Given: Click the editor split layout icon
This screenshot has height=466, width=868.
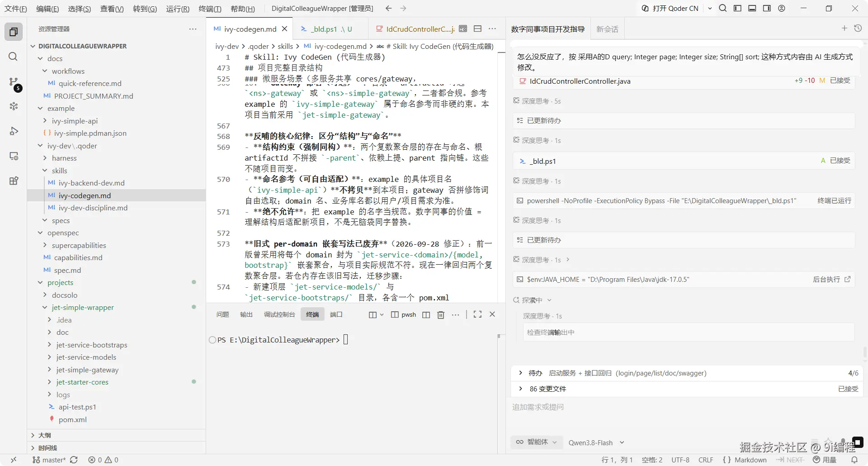Looking at the screenshot, I should click(477, 29).
